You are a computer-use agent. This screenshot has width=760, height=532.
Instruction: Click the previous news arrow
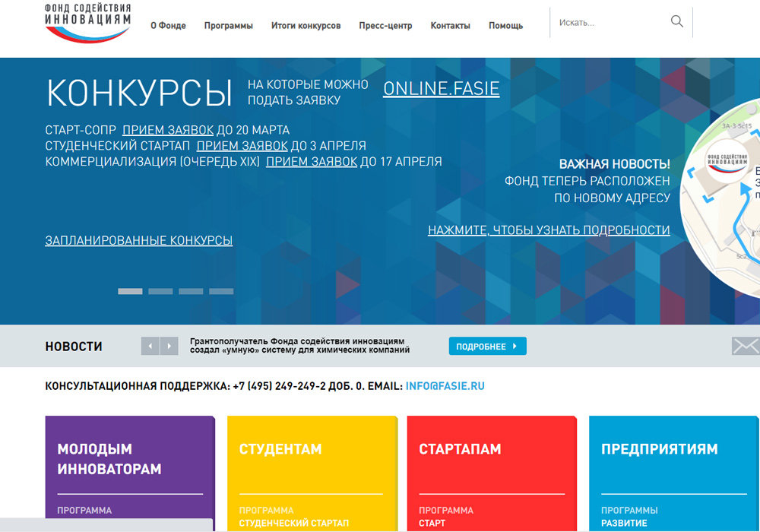tap(150, 345)
